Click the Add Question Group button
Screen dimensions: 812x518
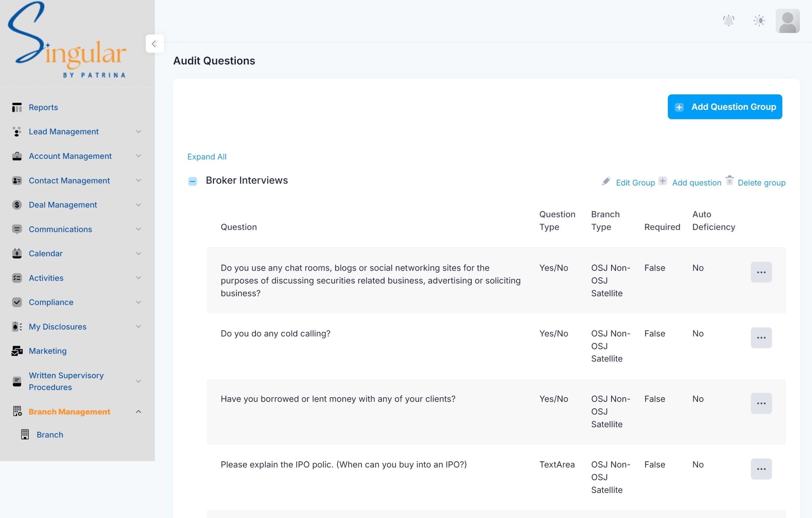[x=725, y=107]
